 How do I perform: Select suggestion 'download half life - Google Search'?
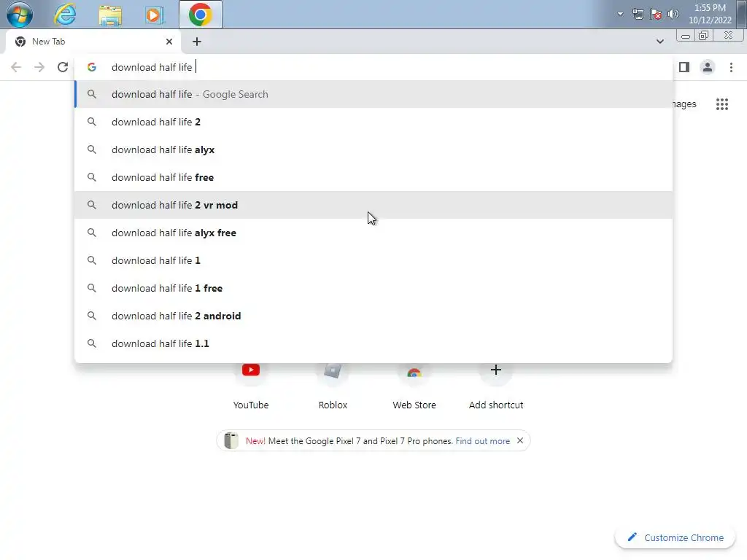point(373,94)
